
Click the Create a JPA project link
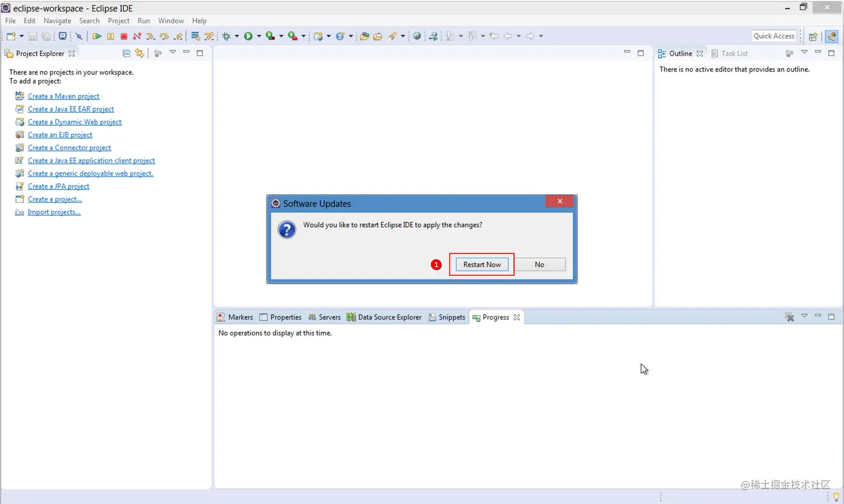(59, 186)
